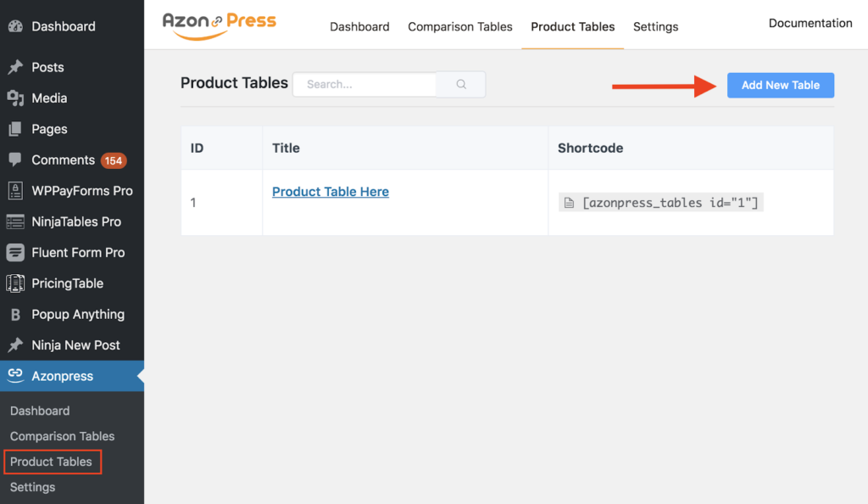Click the shortcode copy document icon

(570, 204)
